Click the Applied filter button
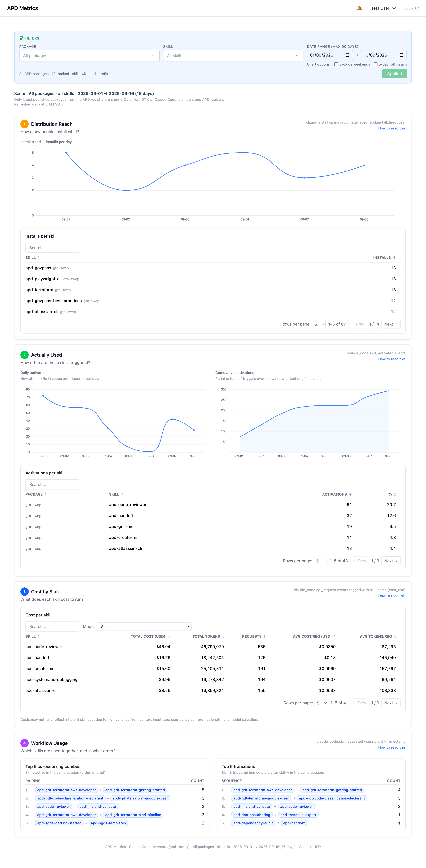426x868 pixels. coord(394,74)
